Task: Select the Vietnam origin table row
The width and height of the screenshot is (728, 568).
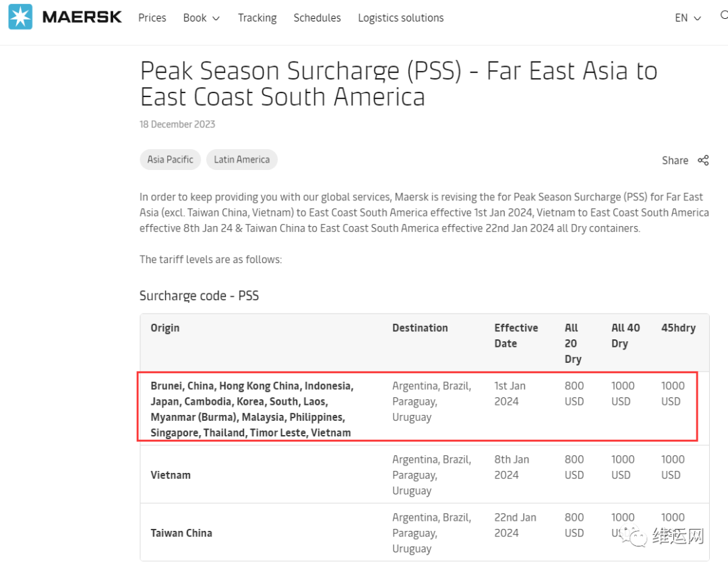Action: [425, 475]
